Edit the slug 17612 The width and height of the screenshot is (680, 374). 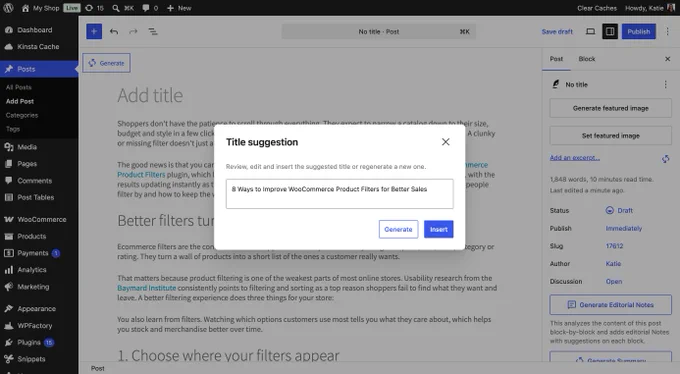(x=614, y=246)
